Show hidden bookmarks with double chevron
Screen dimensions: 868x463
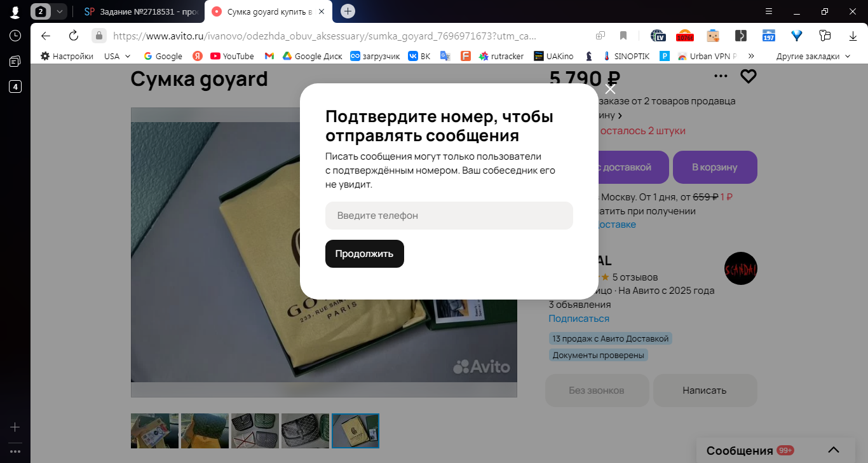(751, 56)
